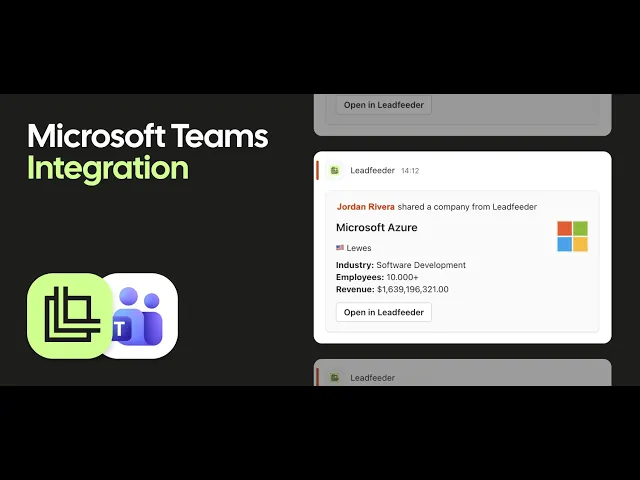640x480 pixels.
Task: Click the Microsoft Teams heading text
Action: [x=148, y=136]
